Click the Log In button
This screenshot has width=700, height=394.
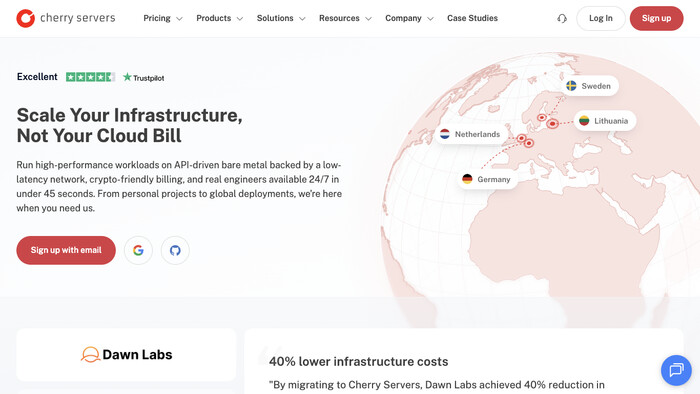[x=601, y=18]
